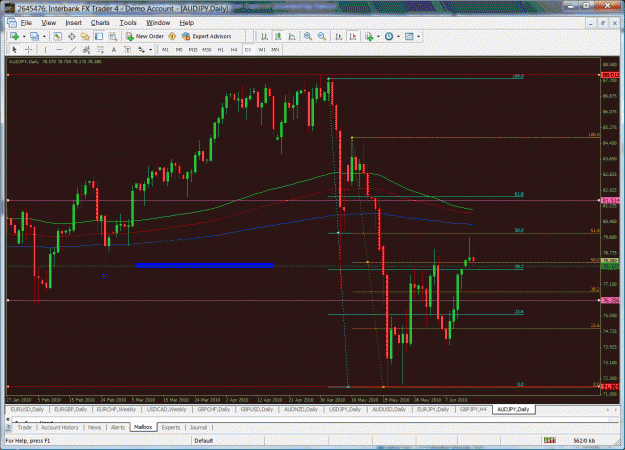The width and height of the screenshot is (625, 450).
Task: Open the MetaEditor diamond icon
Action: [x=172, y=36]
